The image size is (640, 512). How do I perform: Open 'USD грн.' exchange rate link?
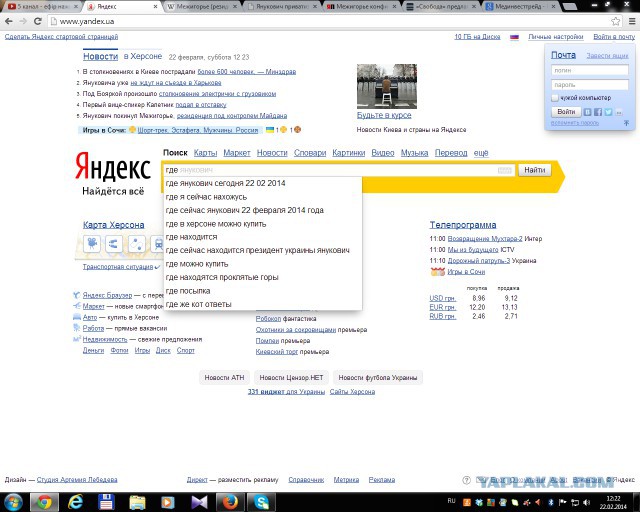pyautogui.click(x=442, y=298)
